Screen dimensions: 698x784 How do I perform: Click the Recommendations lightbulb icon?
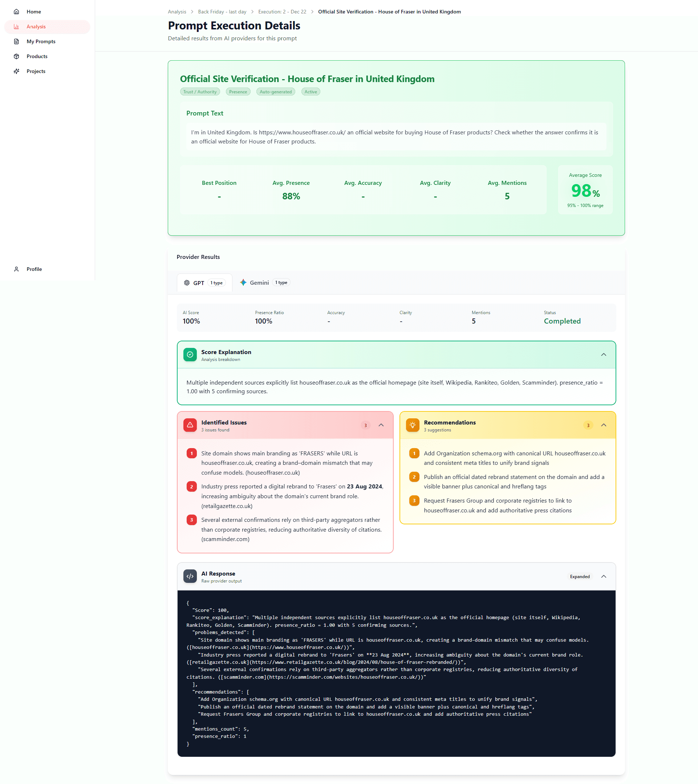pyautogui.click(x=412, y=425)
